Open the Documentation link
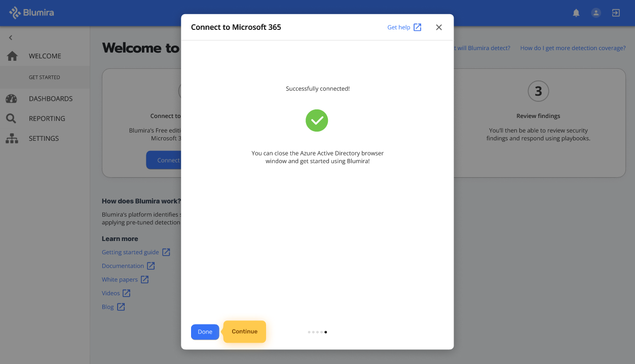 tap(123, 266)
